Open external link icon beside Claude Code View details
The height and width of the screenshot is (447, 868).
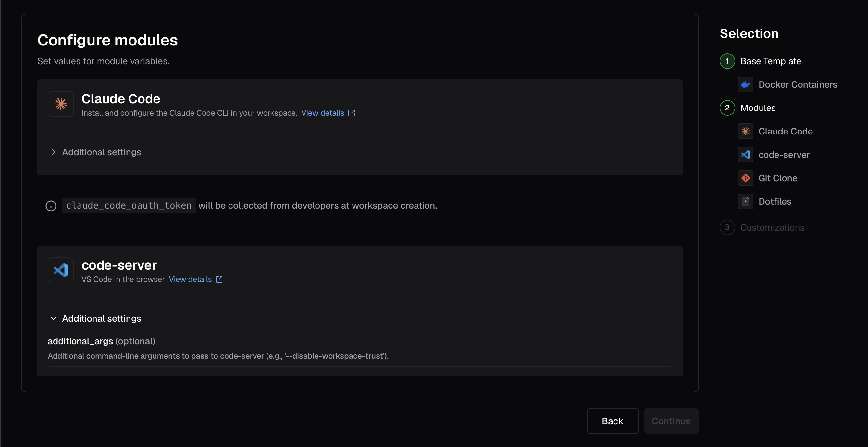(352, 113)
